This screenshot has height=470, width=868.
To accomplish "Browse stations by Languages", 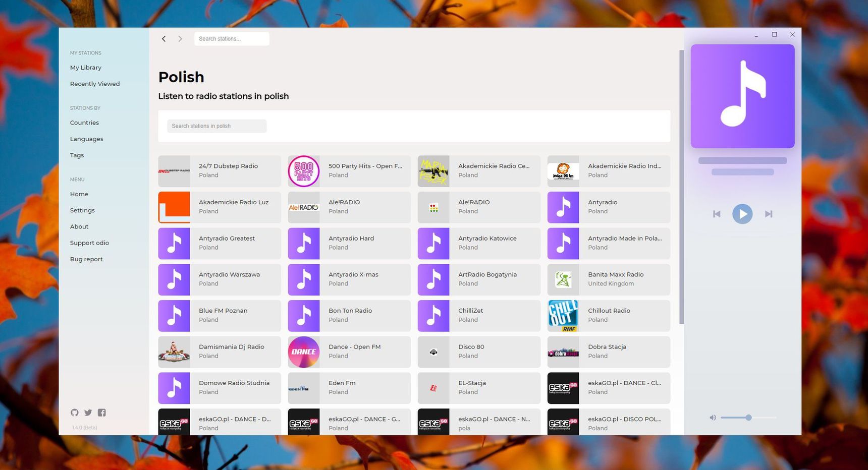I will [87, 139].
